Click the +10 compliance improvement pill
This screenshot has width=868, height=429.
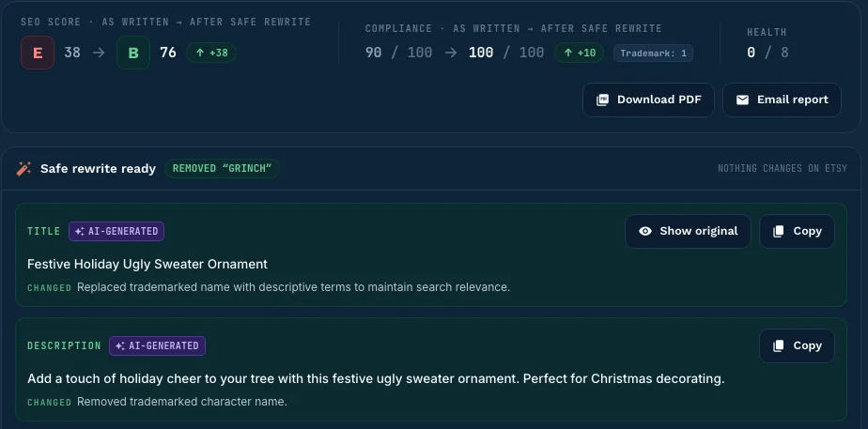[579, 53]
